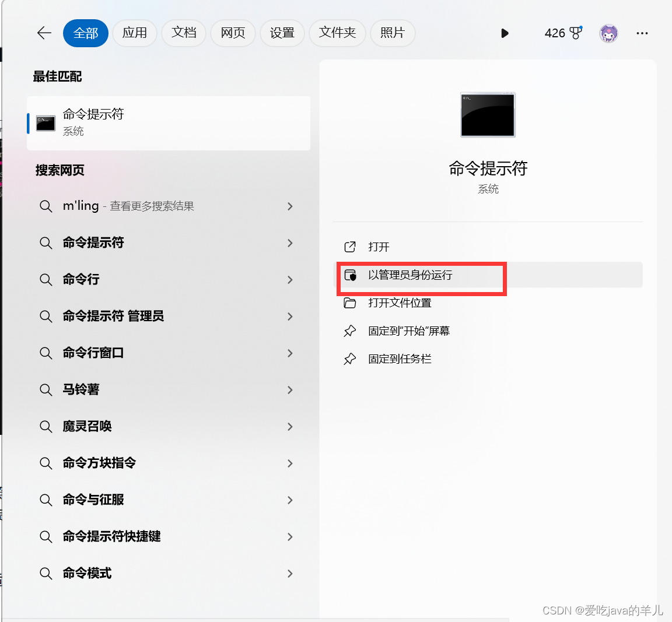Select the 命令模式 suggestion

(x=169, y=573)
